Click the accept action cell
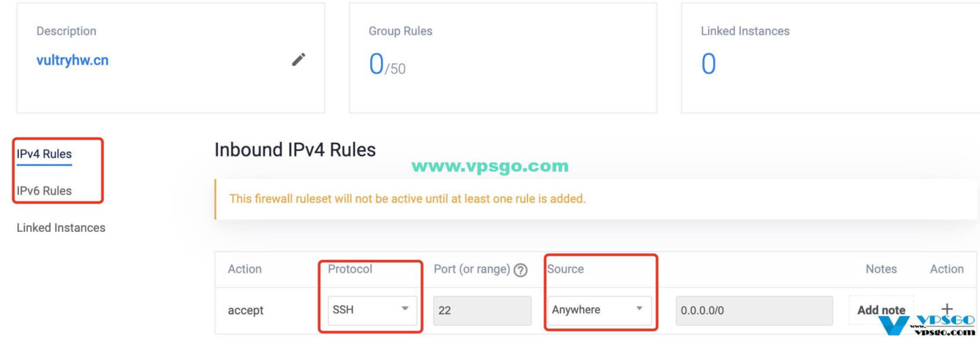The width and height of the screenshot is (980, 338). coord(246,310)
